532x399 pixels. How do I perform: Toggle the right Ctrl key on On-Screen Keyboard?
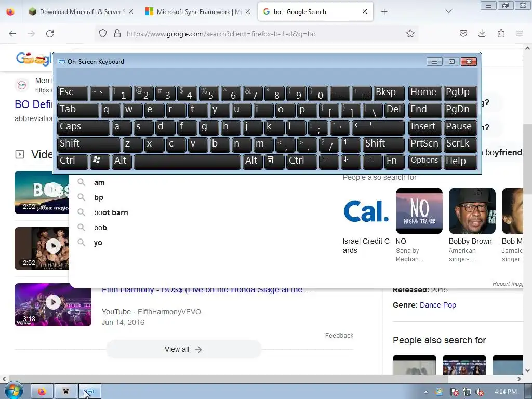[302, 162]
